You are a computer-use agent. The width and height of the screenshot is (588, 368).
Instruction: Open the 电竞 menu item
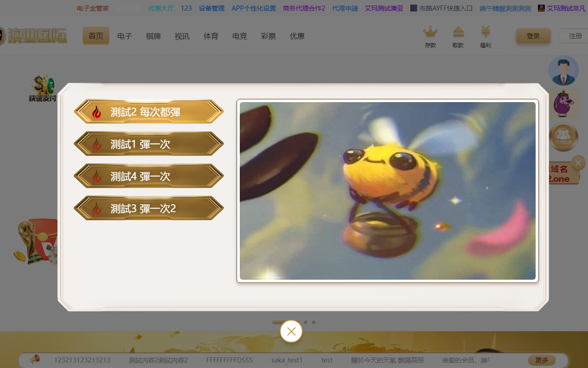coord(240,36)
